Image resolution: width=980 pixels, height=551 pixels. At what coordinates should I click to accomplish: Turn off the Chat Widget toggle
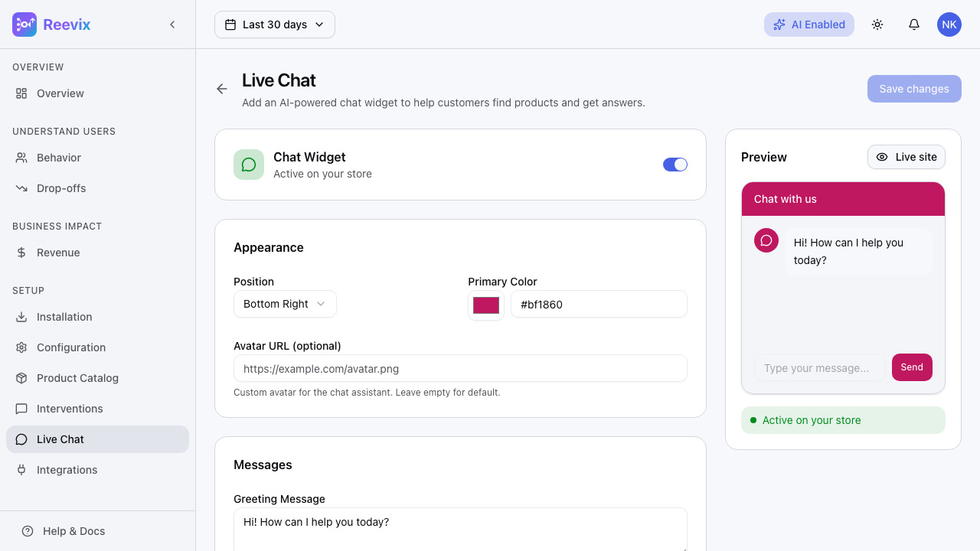click(x=675, y=165)
